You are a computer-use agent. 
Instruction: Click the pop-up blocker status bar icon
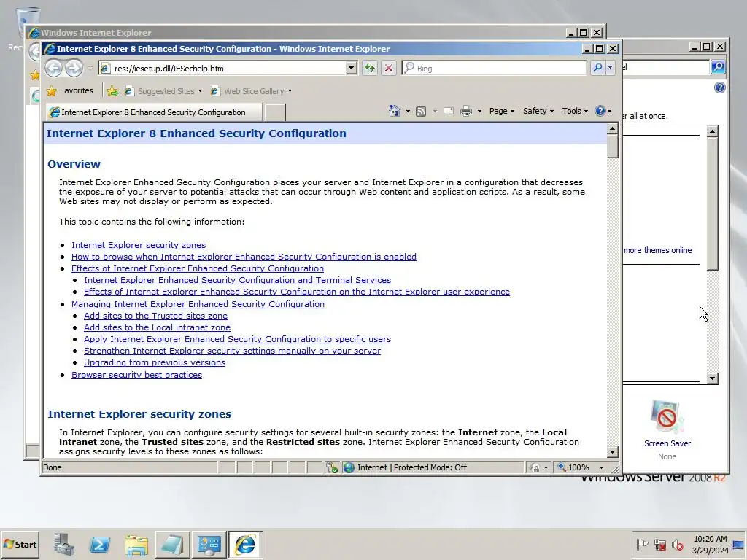(x=332, y=467)
